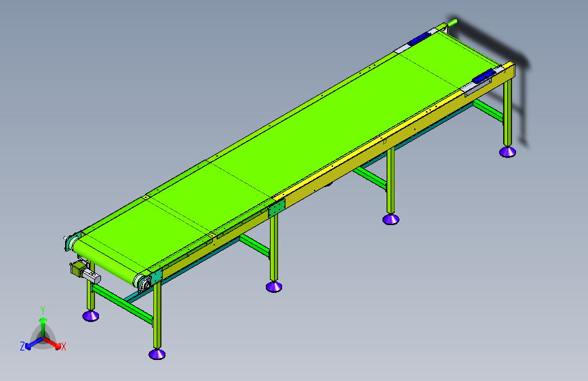Select the blue bracket on the near right rail

(483, 76)
